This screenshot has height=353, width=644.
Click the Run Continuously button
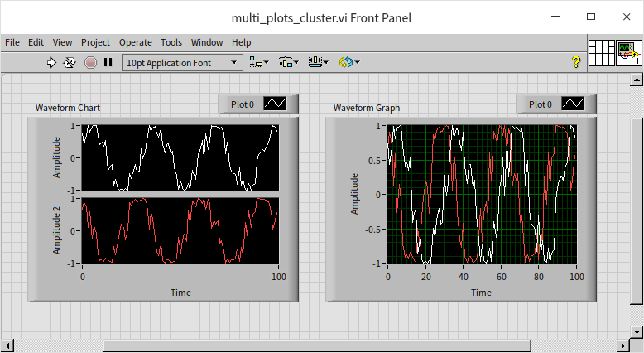click(x=70, y=62)
